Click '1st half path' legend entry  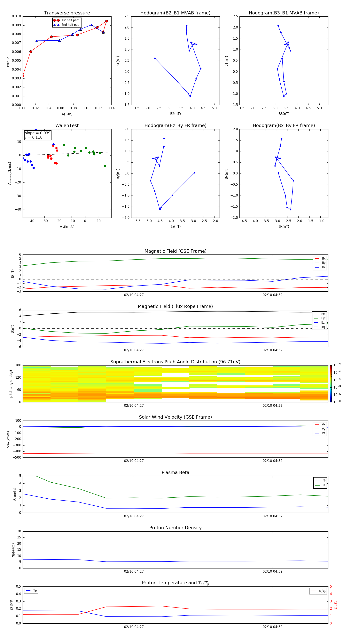click(x=66, y=20)
